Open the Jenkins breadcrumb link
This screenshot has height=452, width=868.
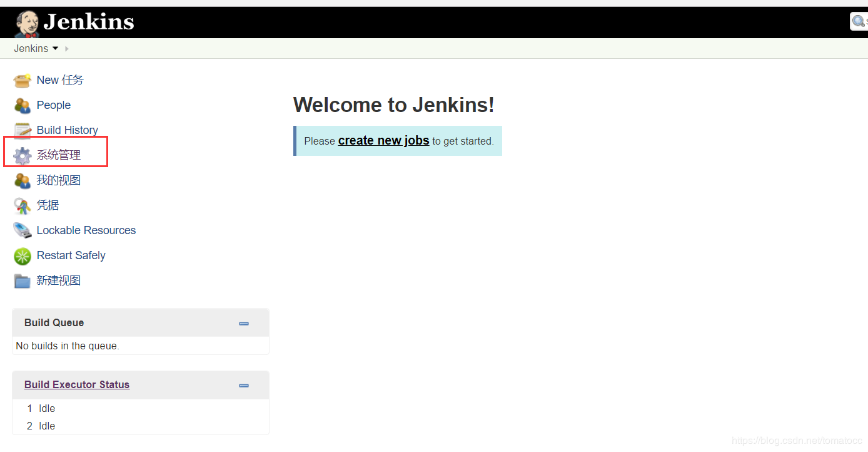(x=31, y=48)
